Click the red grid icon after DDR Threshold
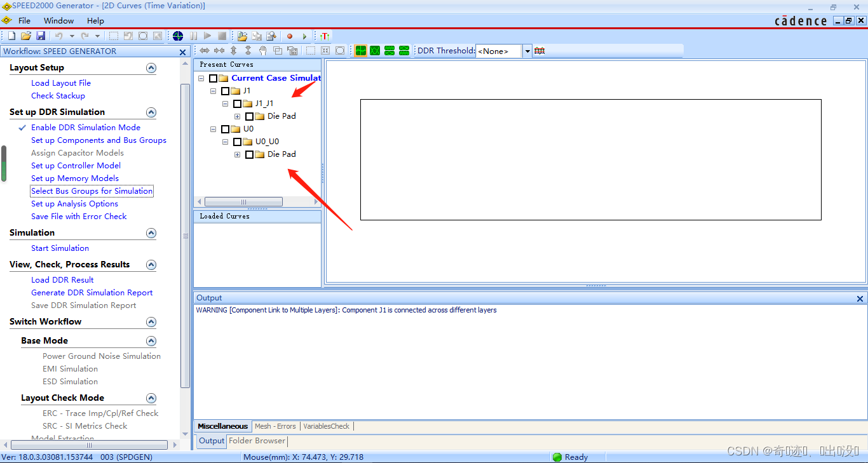 click(539, 51)
